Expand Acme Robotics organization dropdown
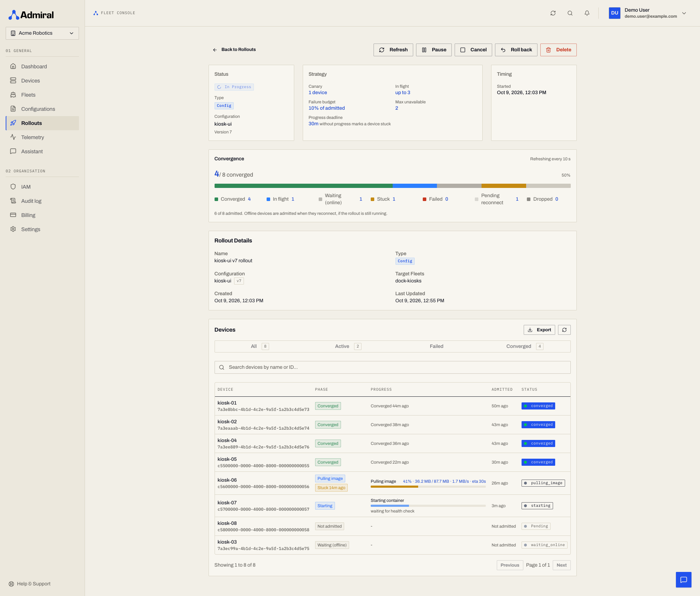700x596 pixels. (42, 33)
